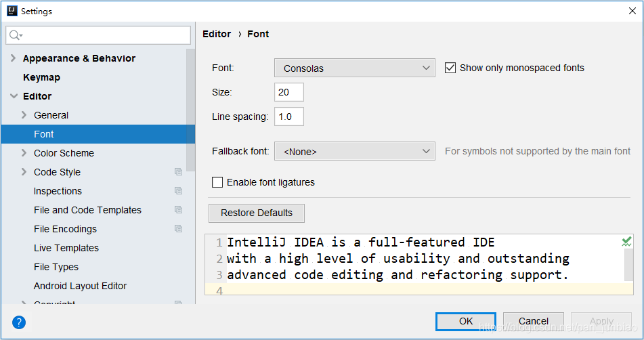Click the Apply button

(601, 321)
